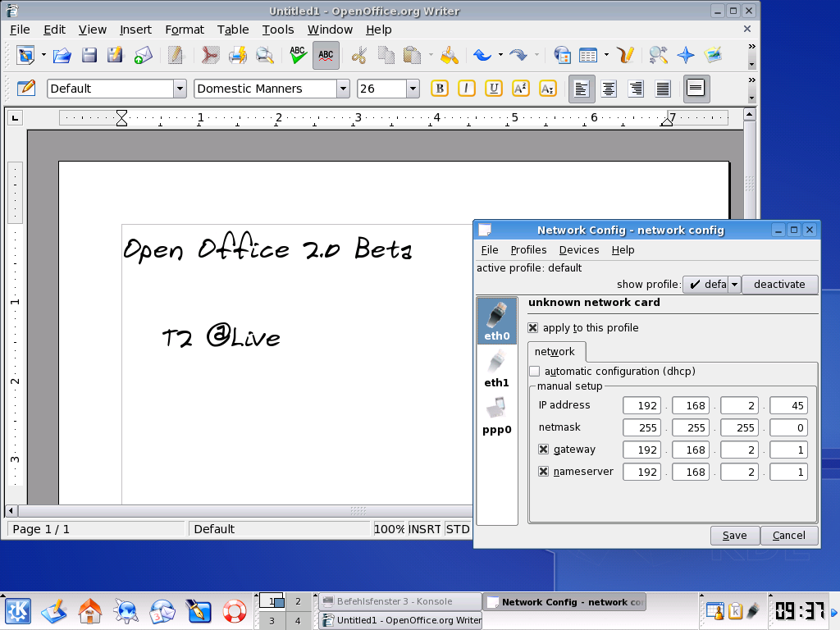Open the font size 26 dropdown
Screen dimensions: 840x630
[x=413, y=89]
